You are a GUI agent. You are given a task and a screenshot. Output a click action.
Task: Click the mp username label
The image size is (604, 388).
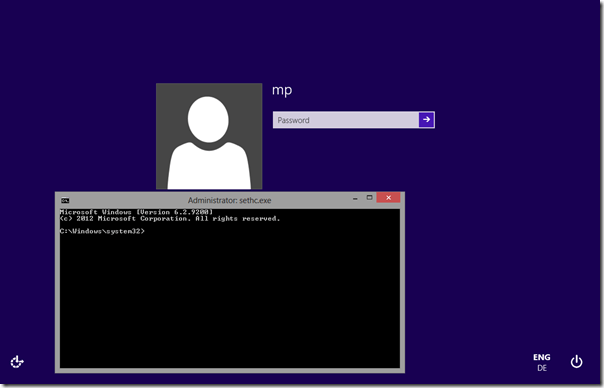[x=282, y=91]
